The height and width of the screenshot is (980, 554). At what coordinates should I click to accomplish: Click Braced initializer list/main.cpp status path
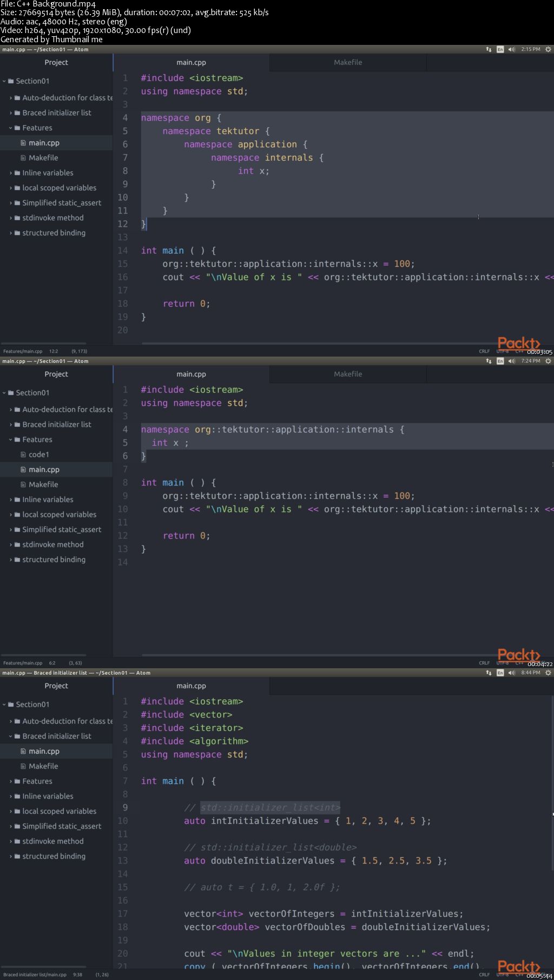tap(35, 975)
